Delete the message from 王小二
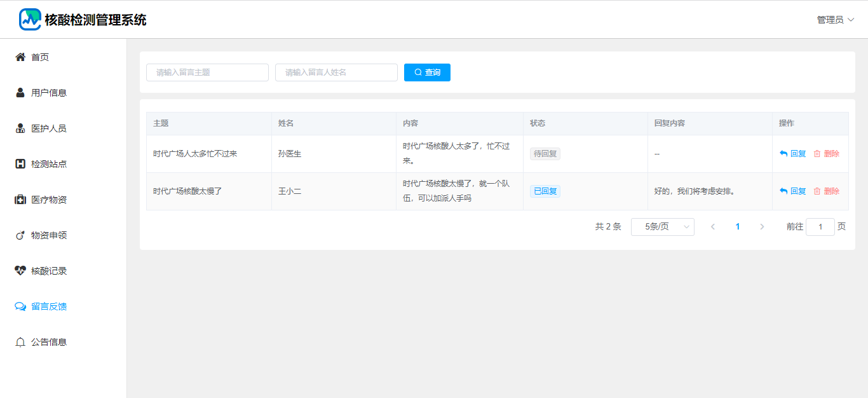Screen dimensions: 868x398 (x=827, y=191)
